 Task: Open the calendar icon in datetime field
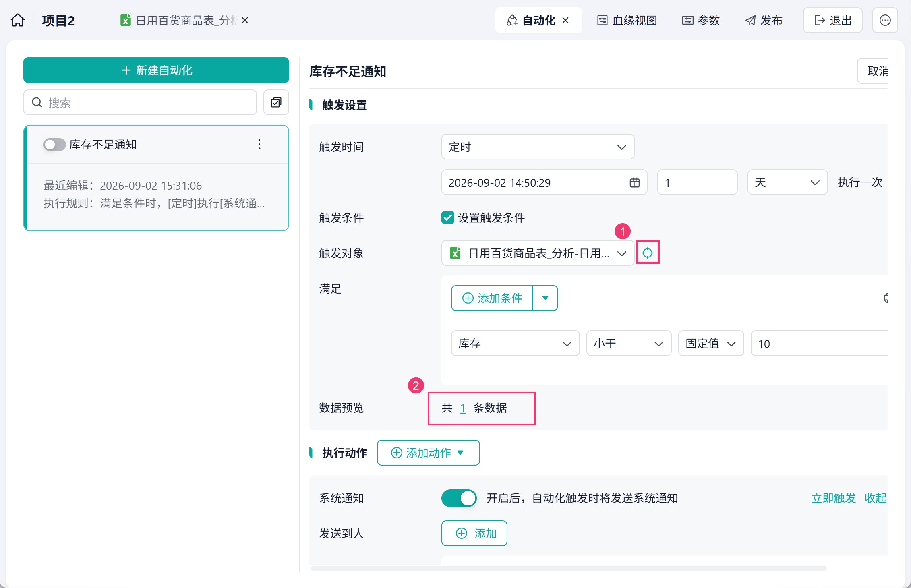pyautogui.click(x=634, y=182)
